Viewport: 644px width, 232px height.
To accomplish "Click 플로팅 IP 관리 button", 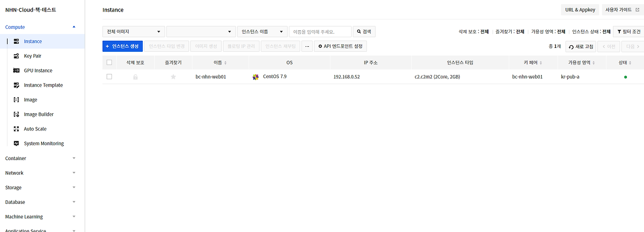I will pyautogui.click(x=241, y=46).
